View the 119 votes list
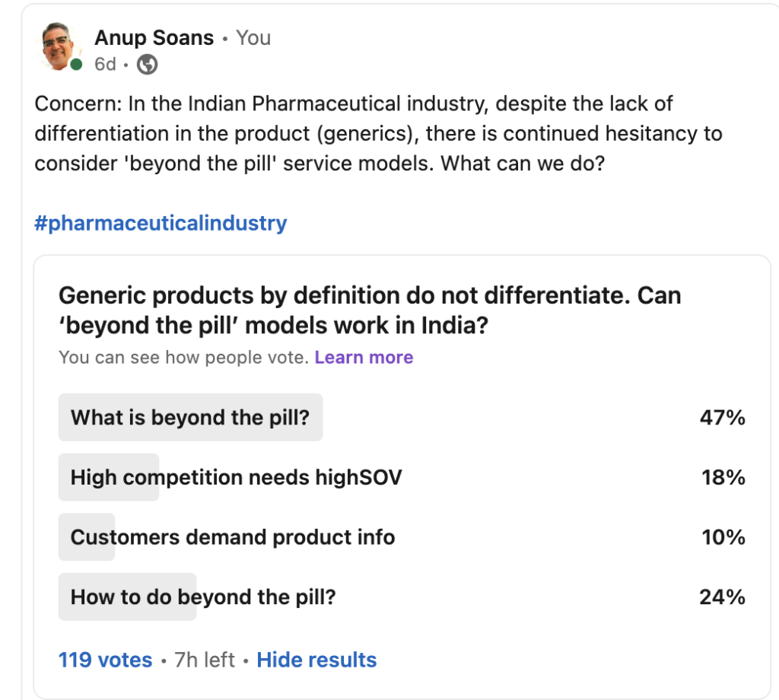Image resolution: width=779 pixels, height=700 pixels. 105,660
